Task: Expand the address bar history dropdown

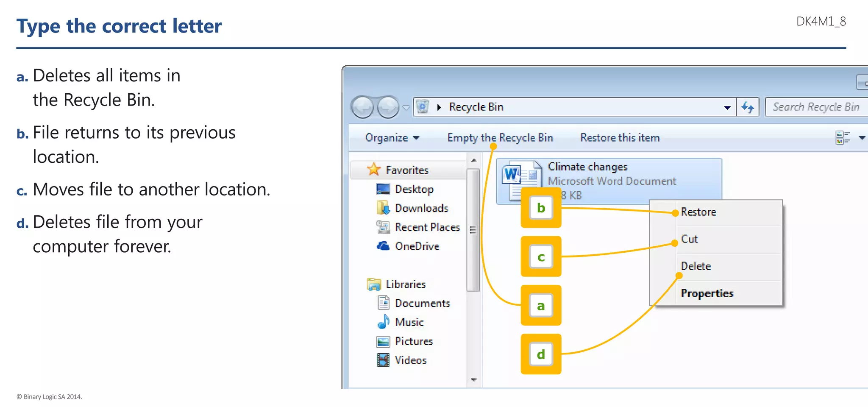Action: point(727,107)
